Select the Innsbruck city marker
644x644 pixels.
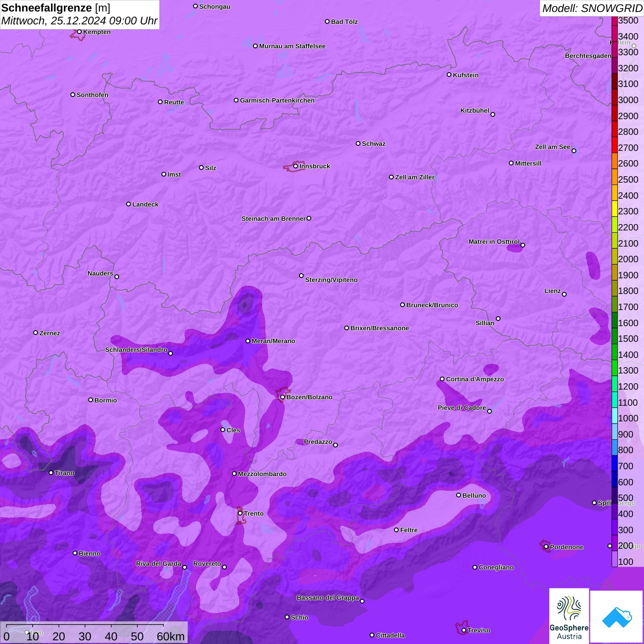[x=295, y=166]
